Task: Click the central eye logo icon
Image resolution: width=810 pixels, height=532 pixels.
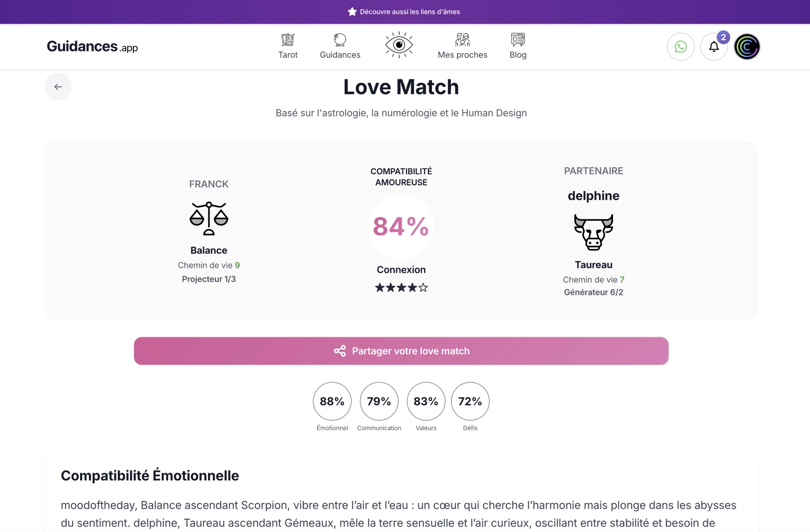Action: point(399,45)
